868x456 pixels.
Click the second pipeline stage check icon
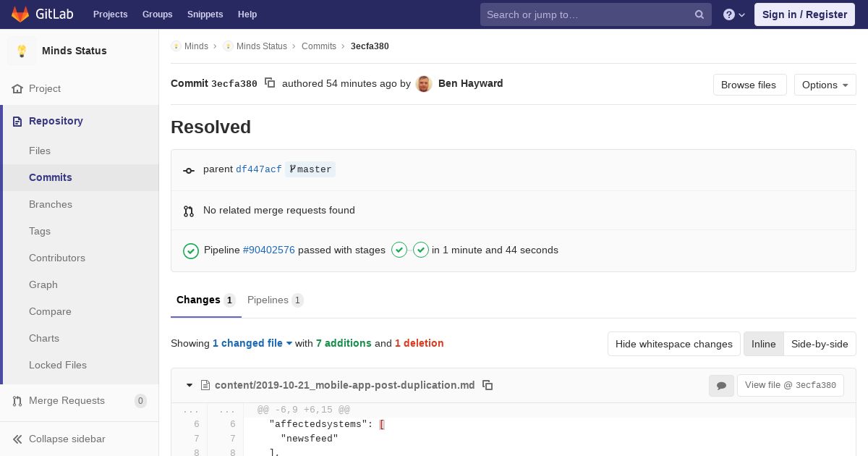(421, 250)
